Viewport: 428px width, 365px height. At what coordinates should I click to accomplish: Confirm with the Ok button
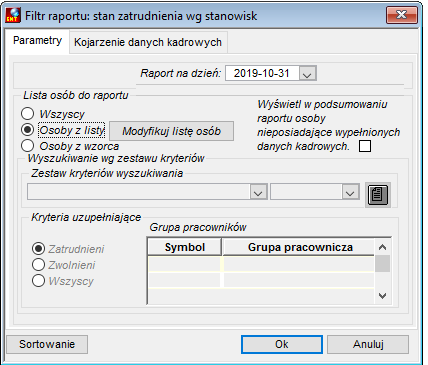pyautogui.click(x=282, y=344)
